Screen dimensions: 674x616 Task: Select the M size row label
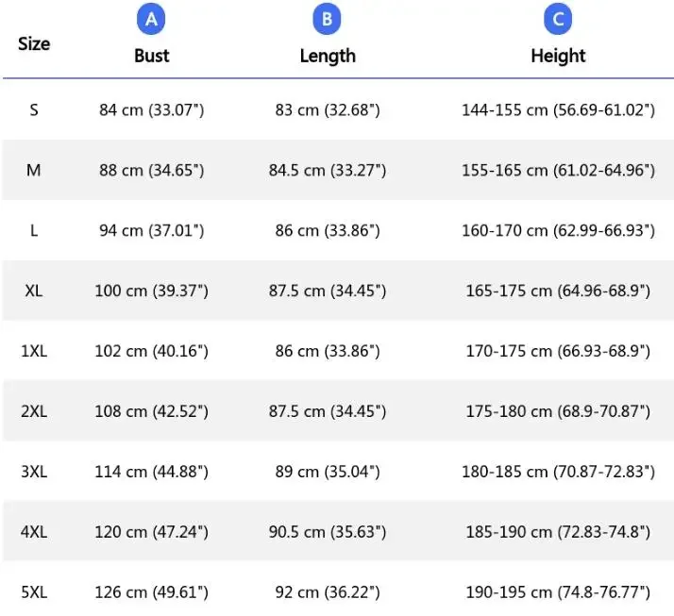[34, 171]
